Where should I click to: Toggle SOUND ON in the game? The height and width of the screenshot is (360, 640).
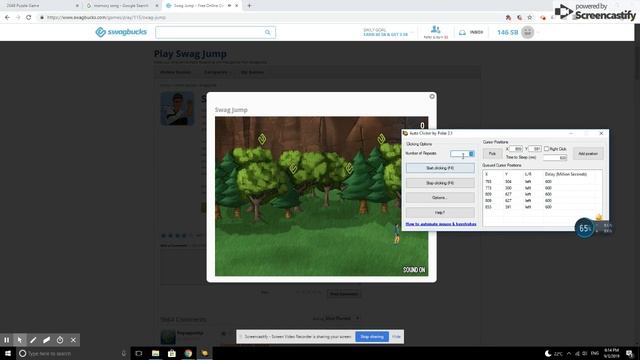[x=414, y=270]
